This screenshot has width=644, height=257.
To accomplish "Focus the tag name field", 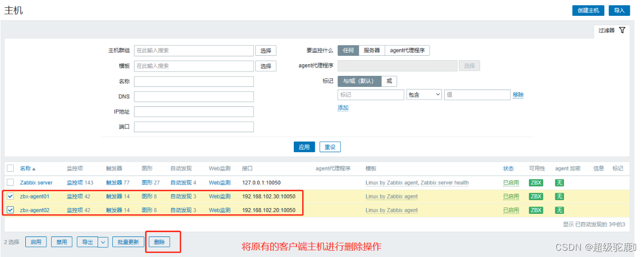I will [x=371, y=95].
